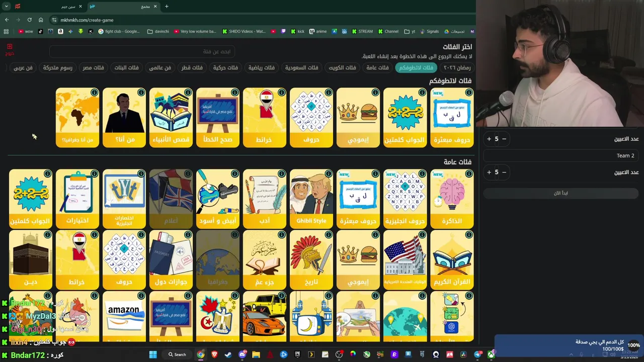Open a new browser tab
The width and height of the screenshot is (644, 362).
(x=167, y=7)
